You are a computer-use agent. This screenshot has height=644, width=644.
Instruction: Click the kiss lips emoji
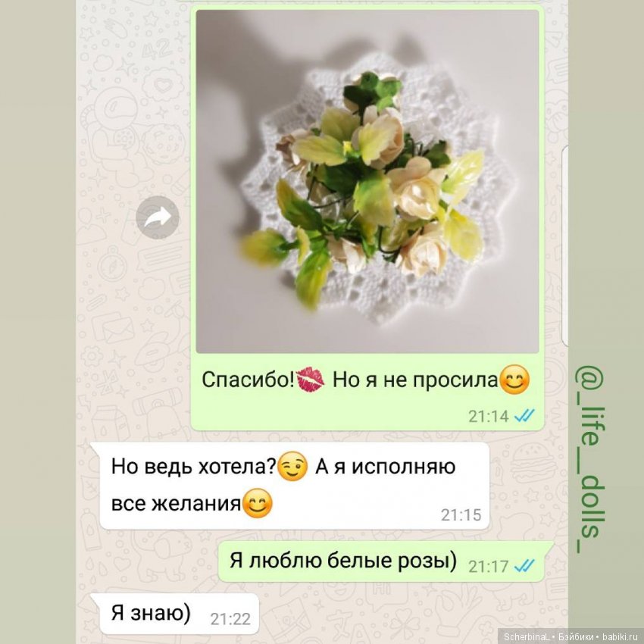[310, 380]
